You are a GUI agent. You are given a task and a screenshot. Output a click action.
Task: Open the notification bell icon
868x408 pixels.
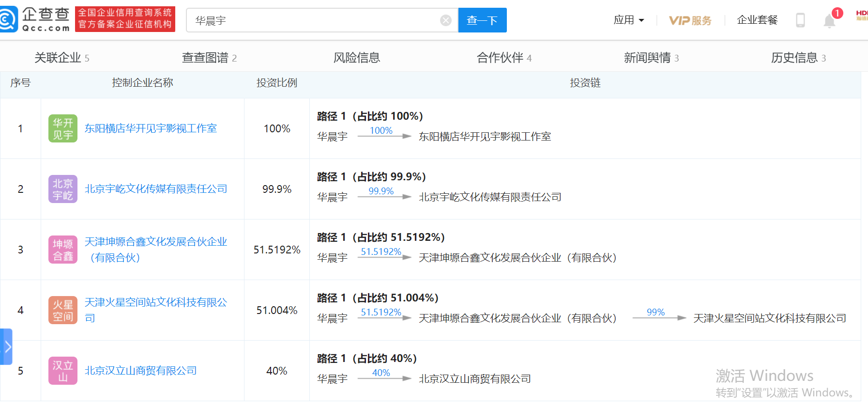(829, 21)
